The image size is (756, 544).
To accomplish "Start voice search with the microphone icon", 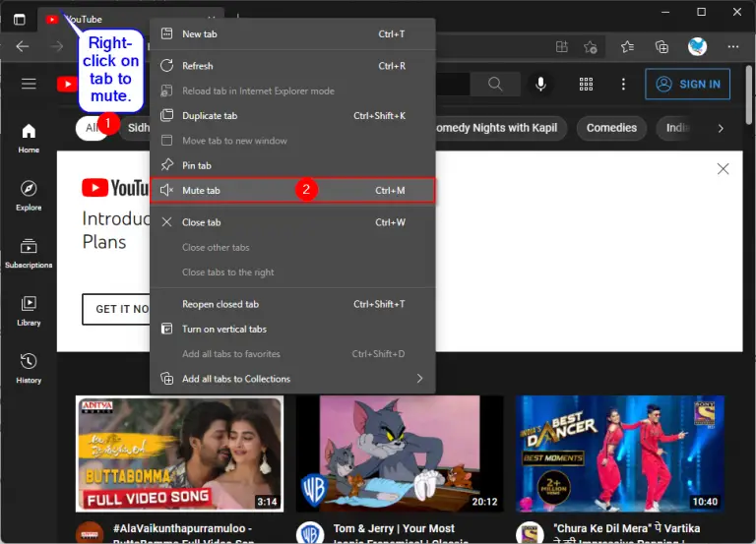I will coord(540,84).
